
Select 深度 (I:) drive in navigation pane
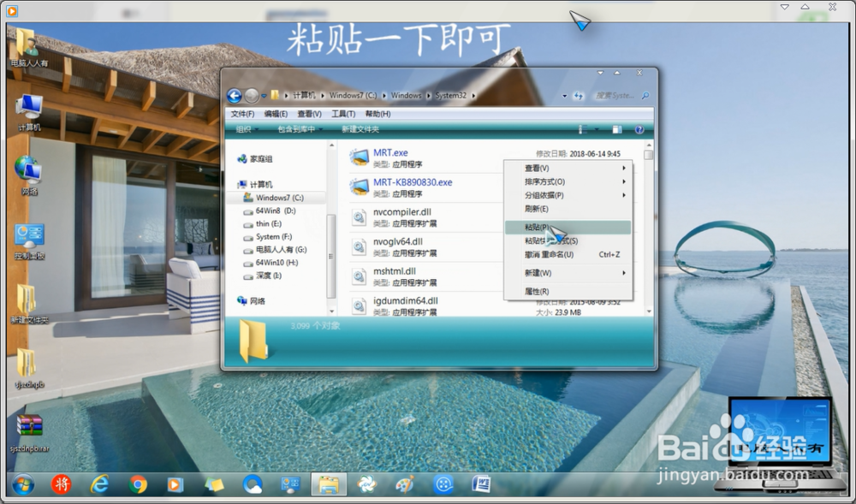263,276
